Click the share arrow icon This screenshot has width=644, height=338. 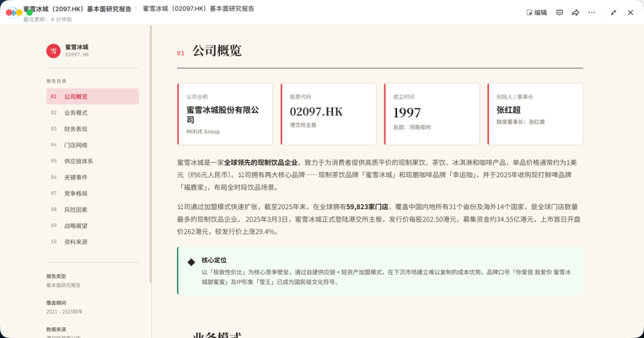click(x=575, y=13)
